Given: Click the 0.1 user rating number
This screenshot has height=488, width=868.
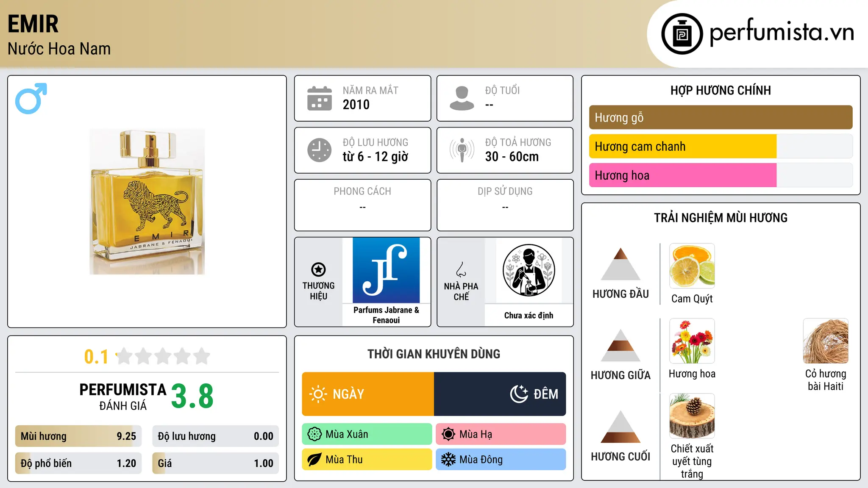Looking at the screenshot, I should pyautogui.click(x=96, y=357).
